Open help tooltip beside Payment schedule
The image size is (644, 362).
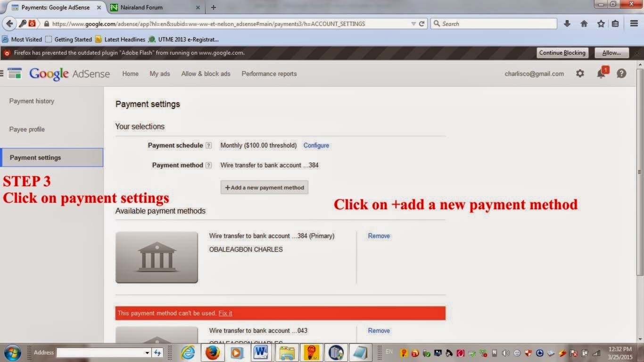coord(209,146)
